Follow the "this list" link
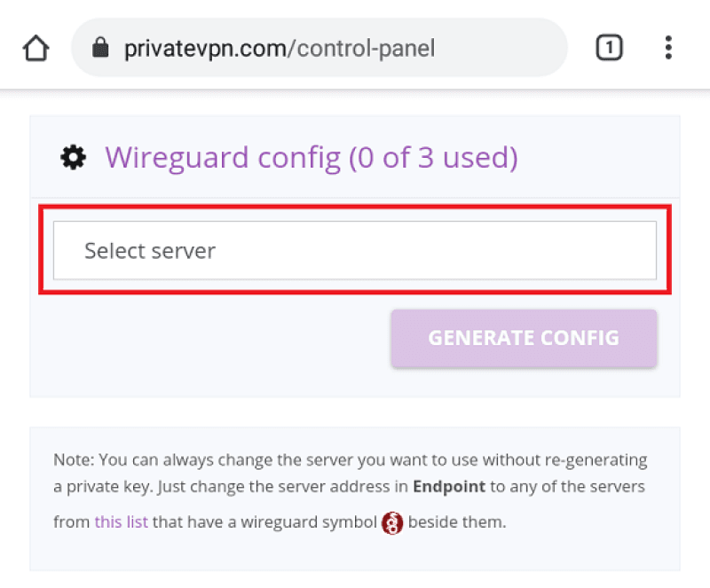This screenshot has height=588, width=710. tap(121, 521)
